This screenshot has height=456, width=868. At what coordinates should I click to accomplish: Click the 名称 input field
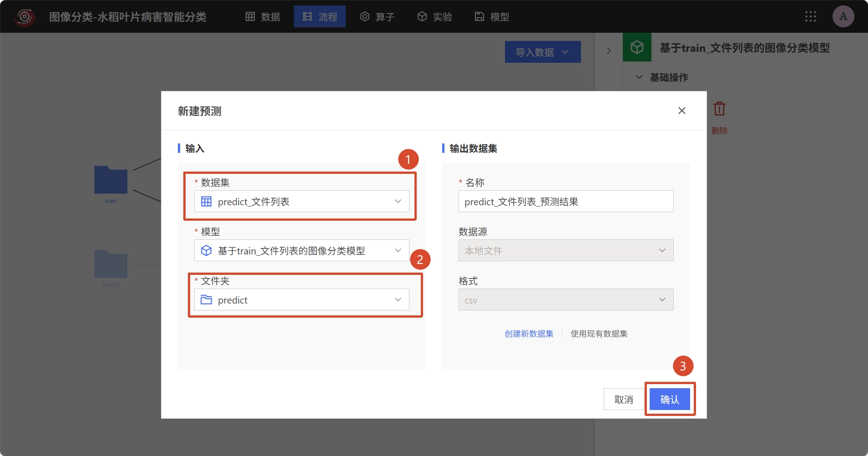[566, 201]
